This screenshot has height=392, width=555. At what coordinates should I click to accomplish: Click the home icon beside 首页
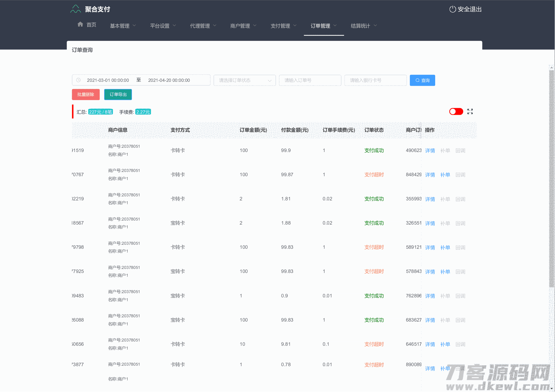(x=80, y=24)
